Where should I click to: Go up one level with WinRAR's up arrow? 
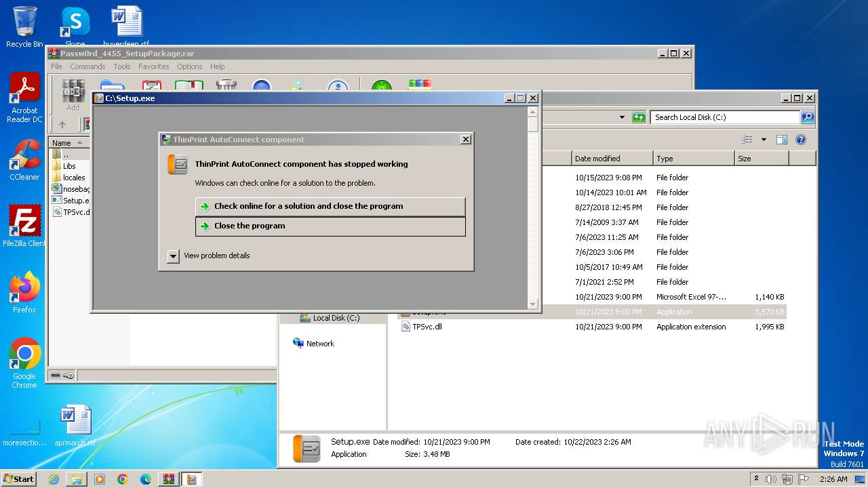pyautogui.click(x=62, y=125)
